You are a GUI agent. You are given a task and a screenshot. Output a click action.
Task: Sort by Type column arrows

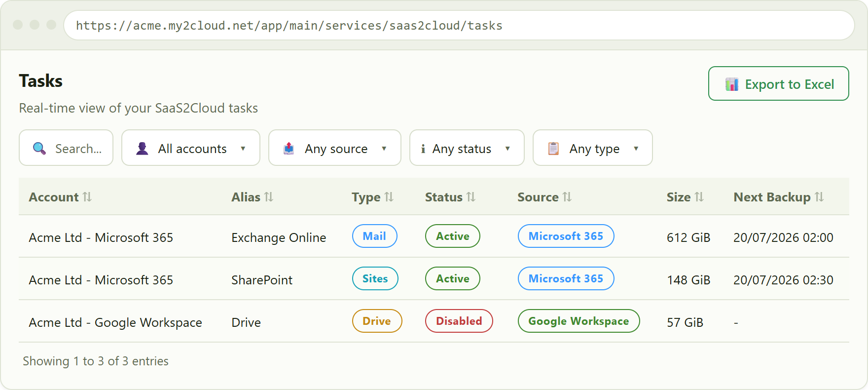[x=389, y=197]
